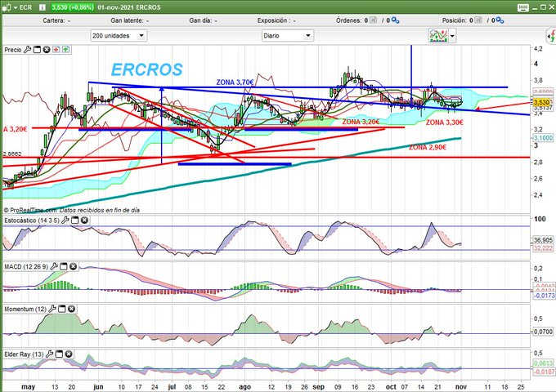Click the ProRealTime.com copyright link
This screenshot has width=556, height=392.
click(x=30, y=210)
